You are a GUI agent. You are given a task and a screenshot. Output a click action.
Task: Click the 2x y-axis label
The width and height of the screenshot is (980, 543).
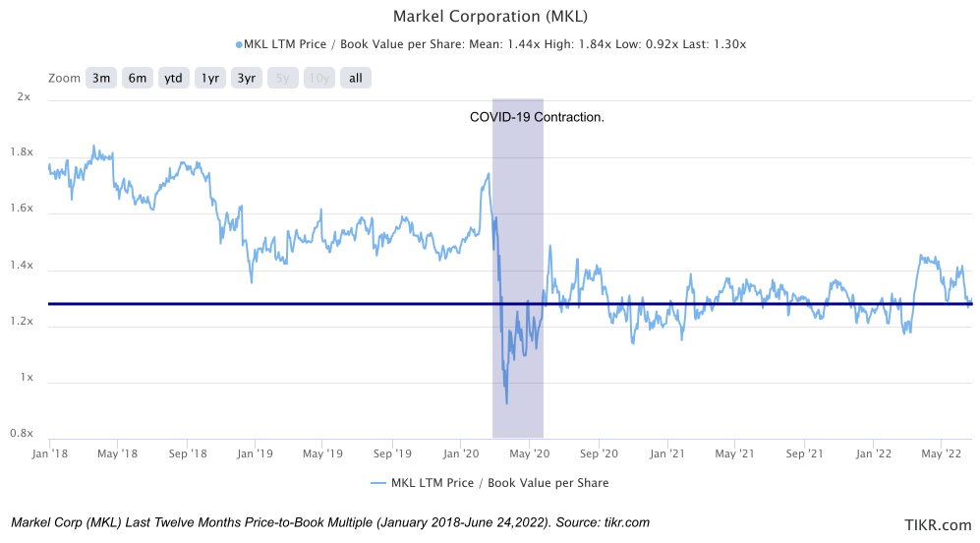coord(24,97)
